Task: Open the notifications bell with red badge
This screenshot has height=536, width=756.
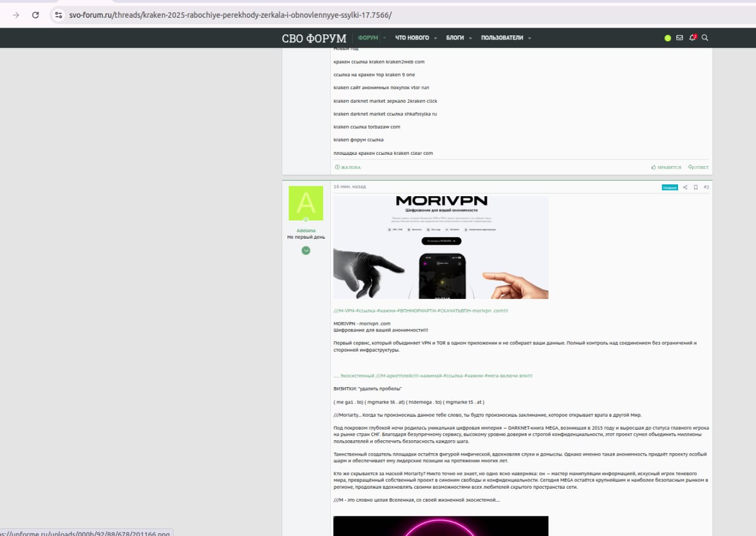Action: (x=693, y=38)
